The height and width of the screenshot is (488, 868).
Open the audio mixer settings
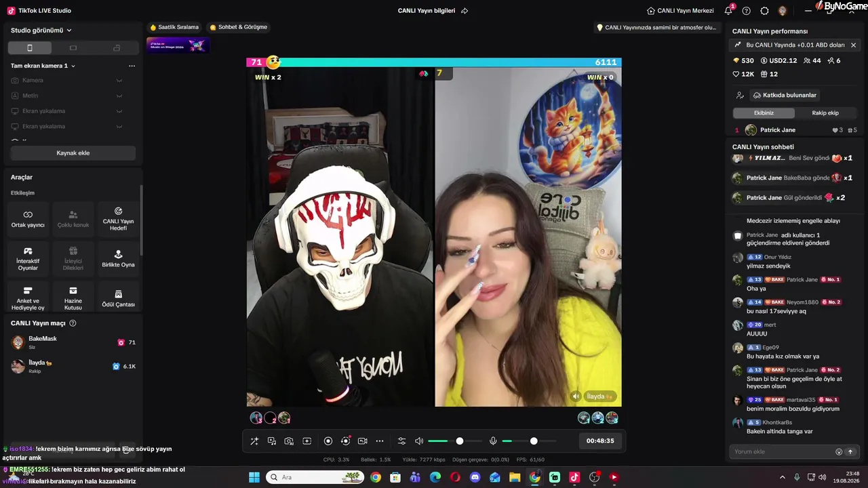pos(401,441)
